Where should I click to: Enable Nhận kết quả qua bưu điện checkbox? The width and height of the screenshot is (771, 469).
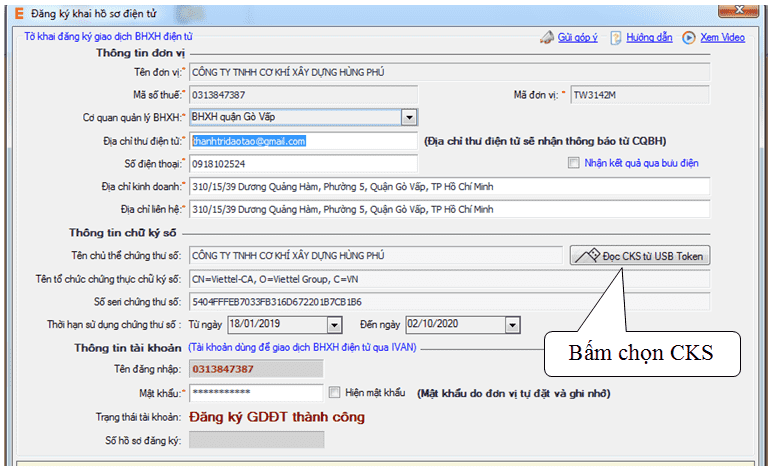coord(574,163)
